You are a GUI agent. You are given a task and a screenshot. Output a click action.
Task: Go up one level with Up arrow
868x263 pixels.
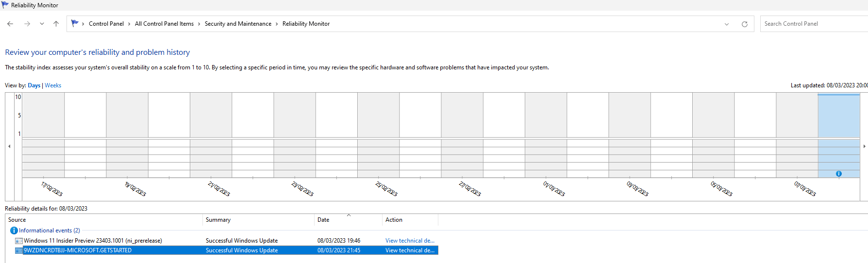(x=56, y=24)
